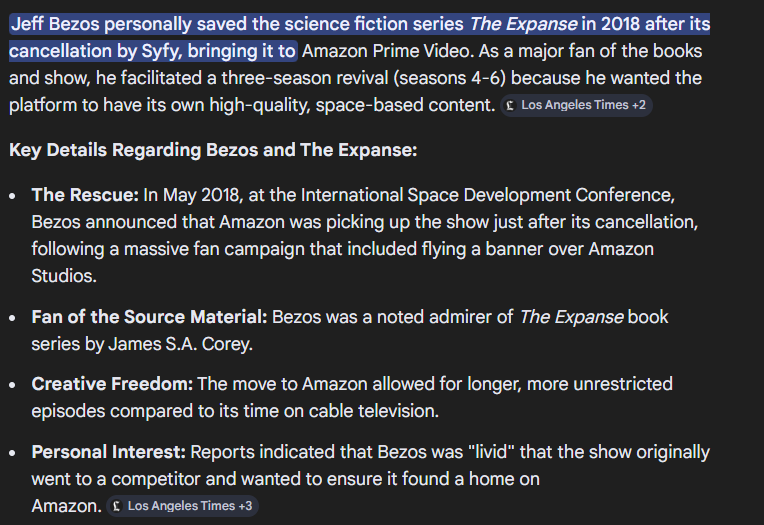Click the bullet point beside "Creative Freedom"
This screenshot has width=764, height=525.
coord(12,384)
